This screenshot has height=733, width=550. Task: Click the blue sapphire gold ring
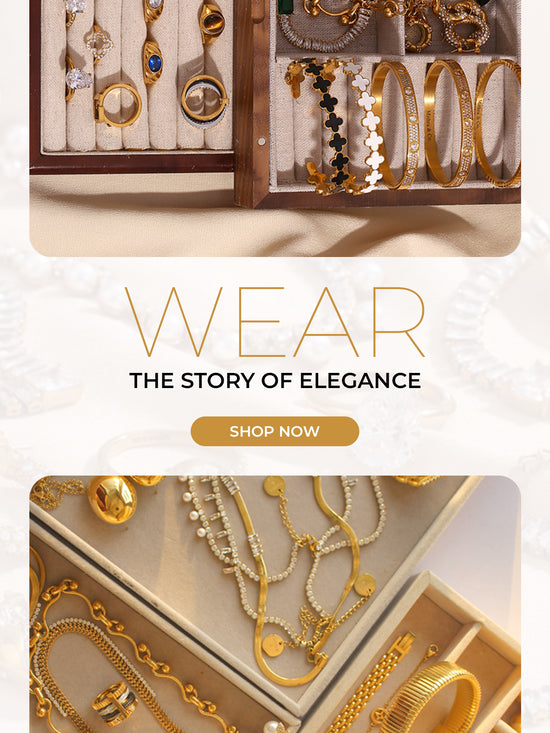point(153,63)
